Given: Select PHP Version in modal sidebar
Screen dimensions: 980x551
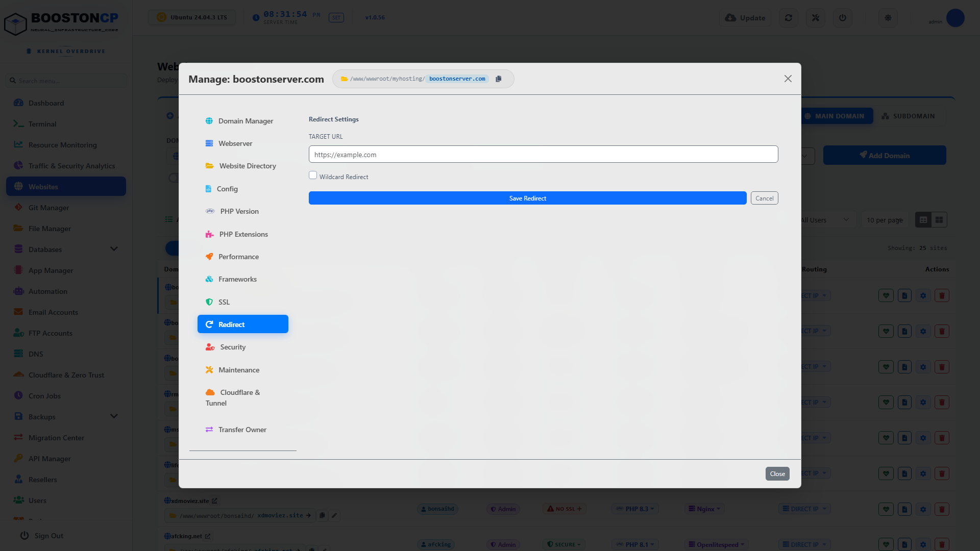Looking at the screenshot, I should [243, 211].
